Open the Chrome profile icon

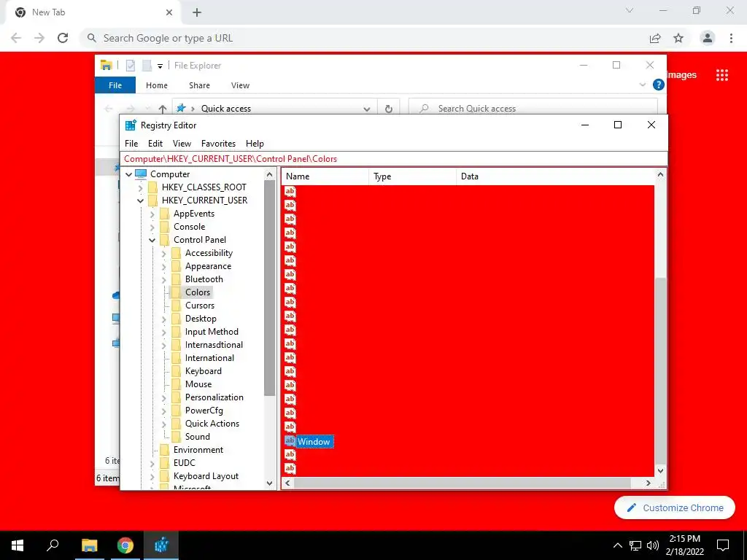coord(708,38)
